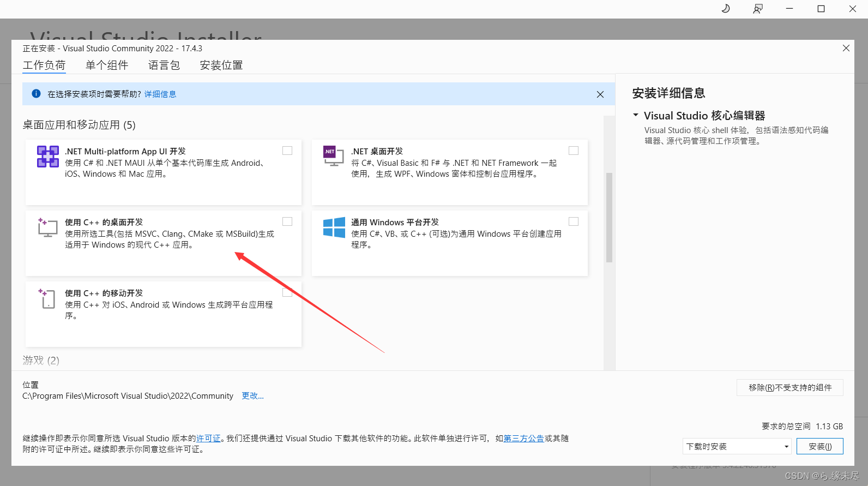The height and width of the screenshot is (486, 868).
Task: Click the 移除不受支持的组件 button
Action: 790,387
